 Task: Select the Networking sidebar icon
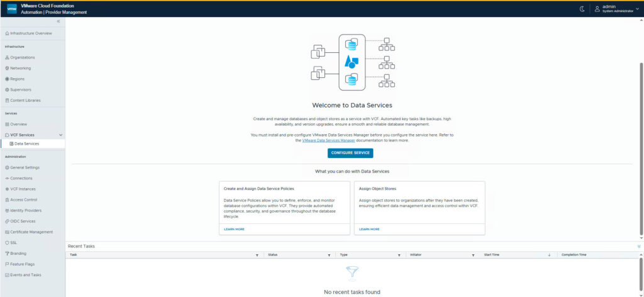point(7,68)
